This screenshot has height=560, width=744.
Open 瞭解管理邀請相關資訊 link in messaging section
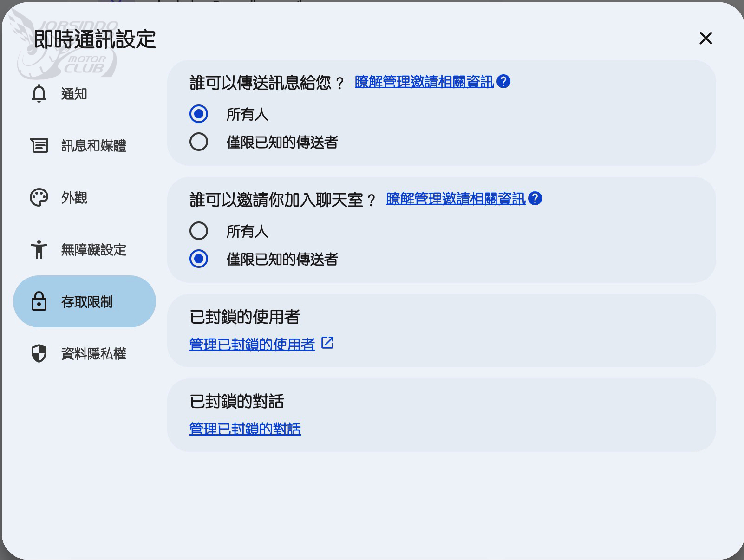coord(424,82)
